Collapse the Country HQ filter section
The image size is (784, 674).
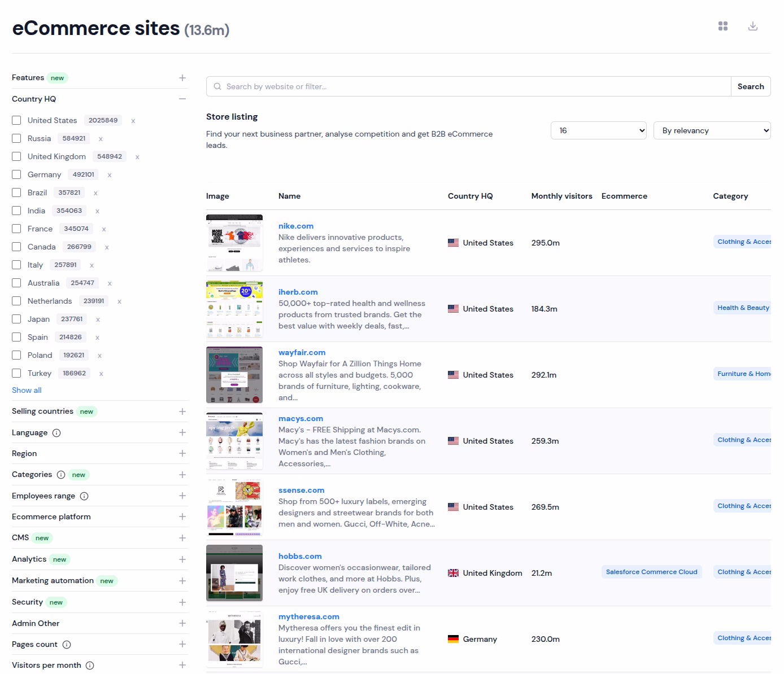pyautogui.click(x=182, y=99)
